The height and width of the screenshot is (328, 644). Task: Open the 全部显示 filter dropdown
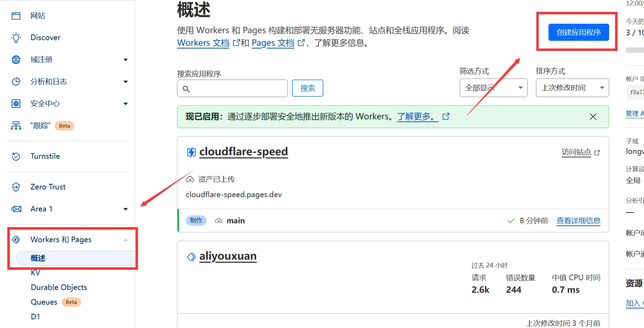coord(493,88)
